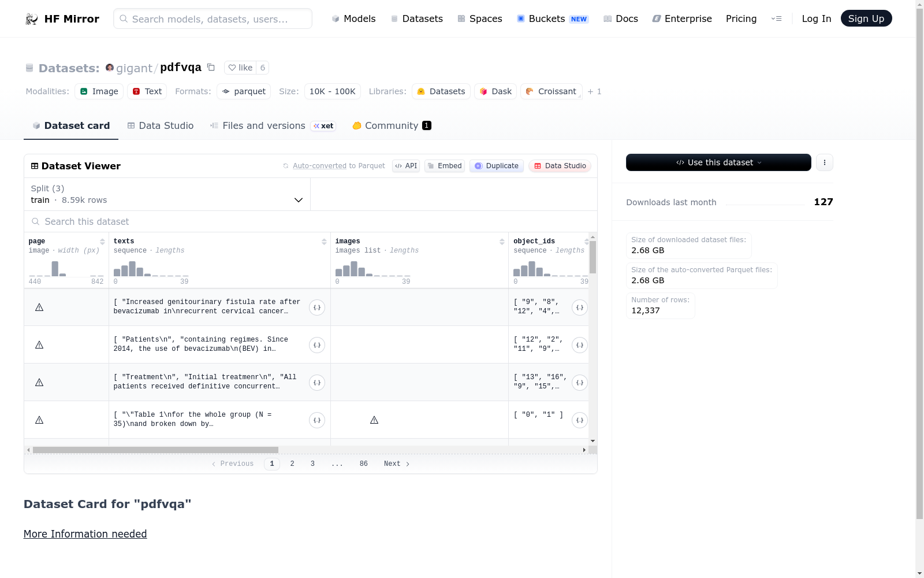Sort by the page column
Image resolution: width=924 pixels, height=578 pixels.
102,242
